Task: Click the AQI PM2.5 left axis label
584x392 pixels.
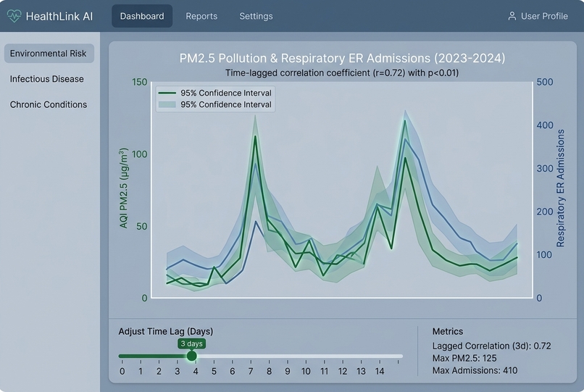Action: point(123,188)
